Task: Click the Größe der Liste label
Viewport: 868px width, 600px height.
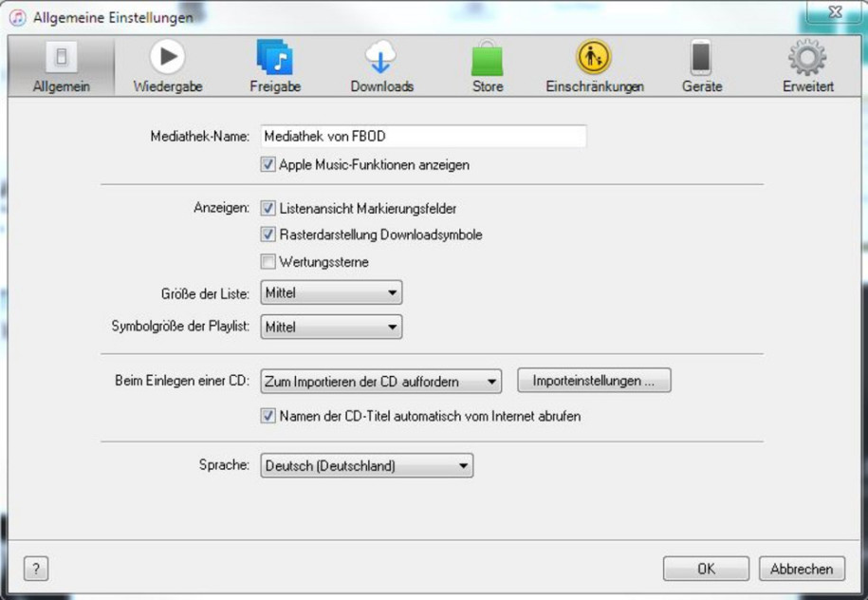Action: (x=205, y=293)
